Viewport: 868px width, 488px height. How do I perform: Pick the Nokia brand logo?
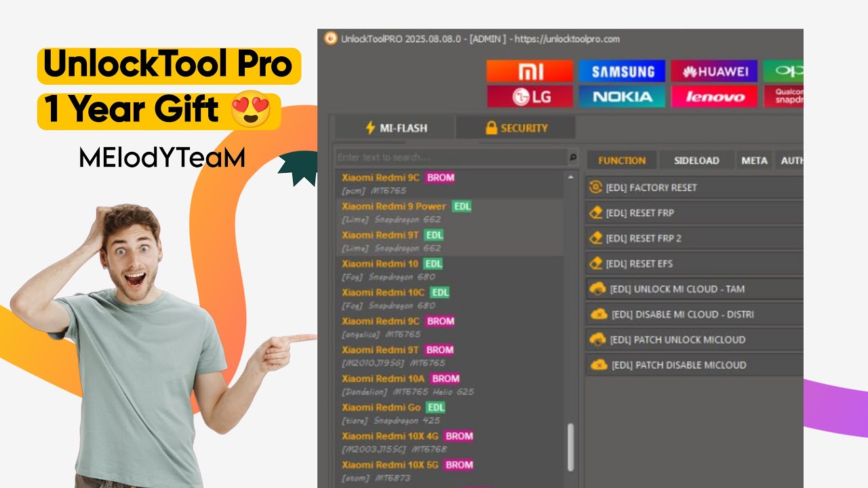pos(623,96)
